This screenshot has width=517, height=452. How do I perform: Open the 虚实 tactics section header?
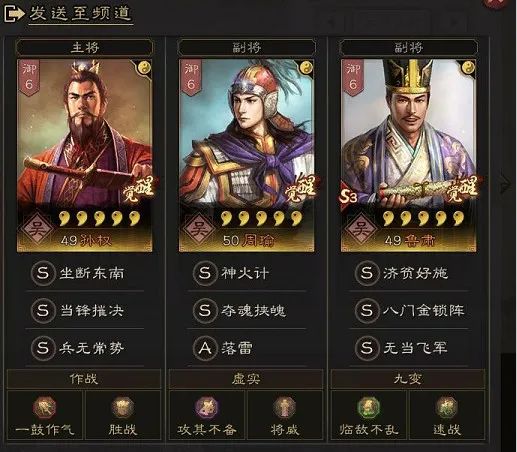pyautogui.click(x=246, y=379)
